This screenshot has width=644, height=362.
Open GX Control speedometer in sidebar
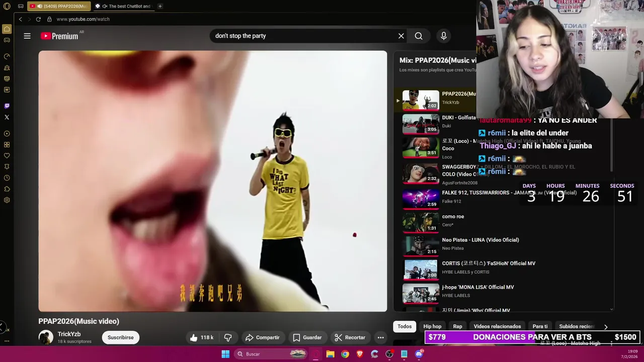click(x=7, y=56)
